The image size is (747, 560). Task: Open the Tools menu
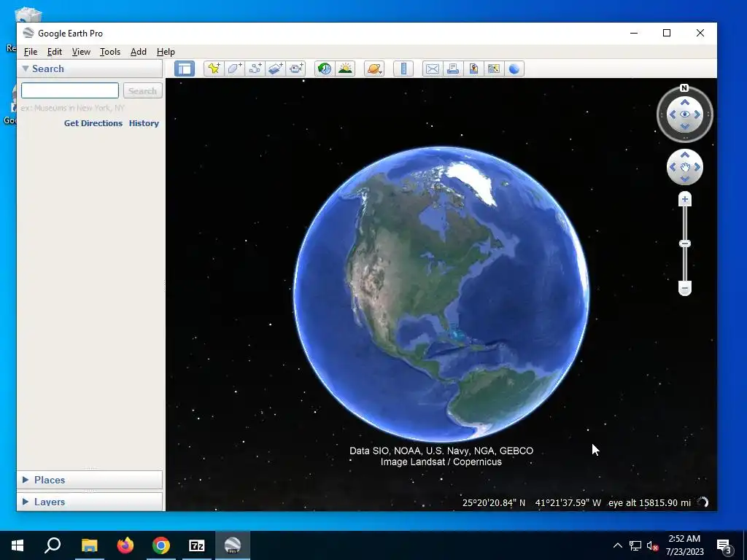pyautogui.click(x=110, y=52)
